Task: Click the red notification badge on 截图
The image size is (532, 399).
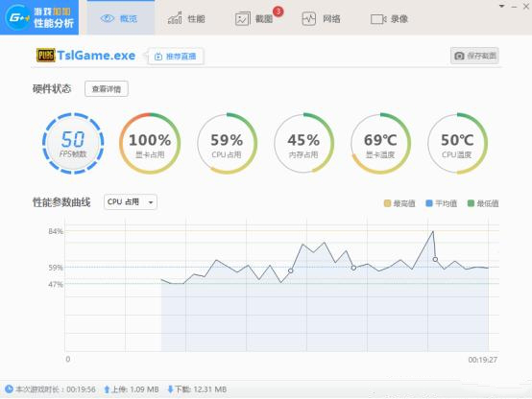Action: point(278,12)
